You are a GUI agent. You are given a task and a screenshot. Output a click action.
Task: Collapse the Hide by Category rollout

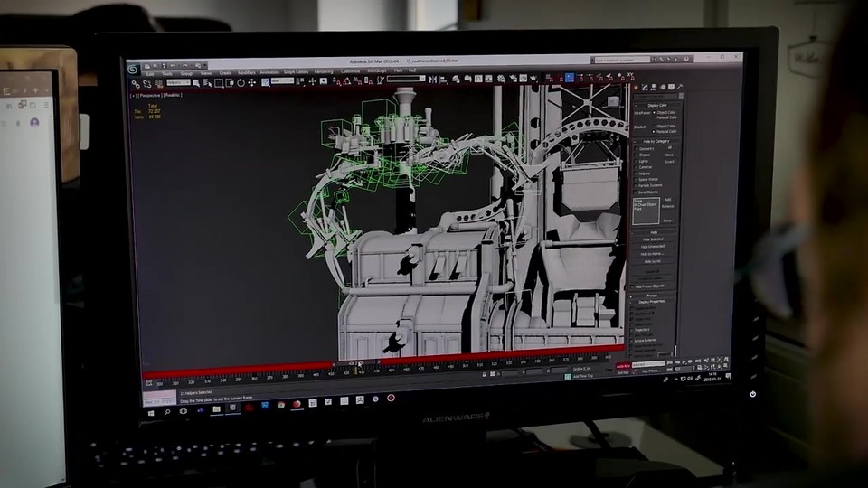[x=656, y=141]
